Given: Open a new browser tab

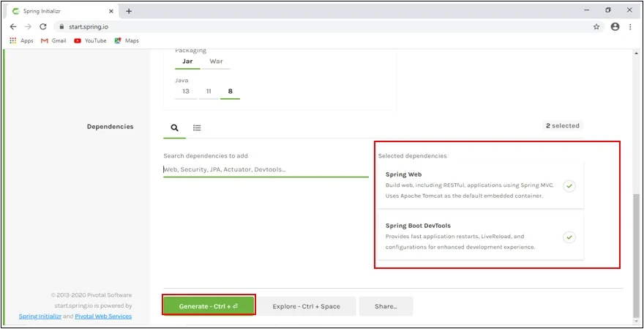Looking at the screenshot, I should tap(129, 11).
